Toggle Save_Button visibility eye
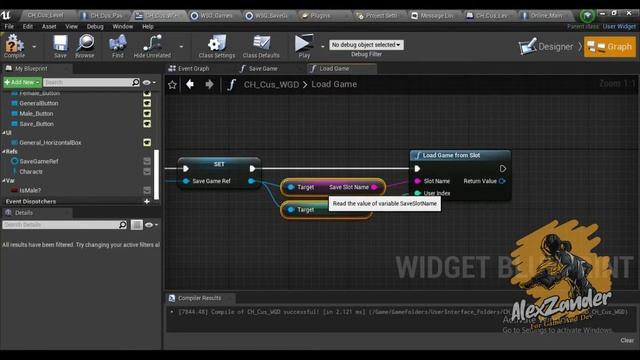The image size is (640, 360). point(147,124)
